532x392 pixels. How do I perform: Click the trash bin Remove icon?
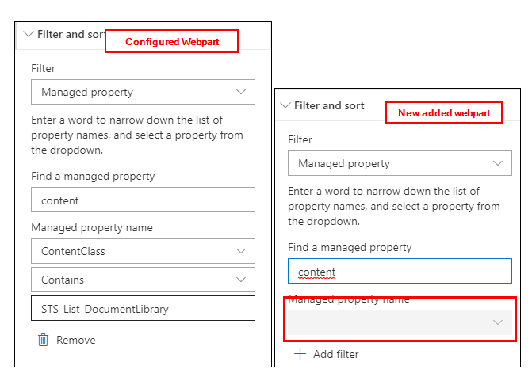43,340
